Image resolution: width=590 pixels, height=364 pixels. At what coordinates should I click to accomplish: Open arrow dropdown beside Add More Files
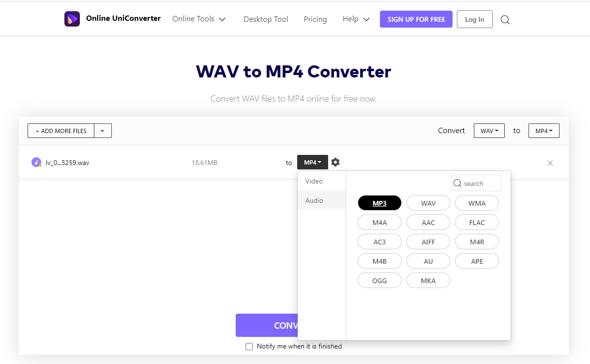103,131
